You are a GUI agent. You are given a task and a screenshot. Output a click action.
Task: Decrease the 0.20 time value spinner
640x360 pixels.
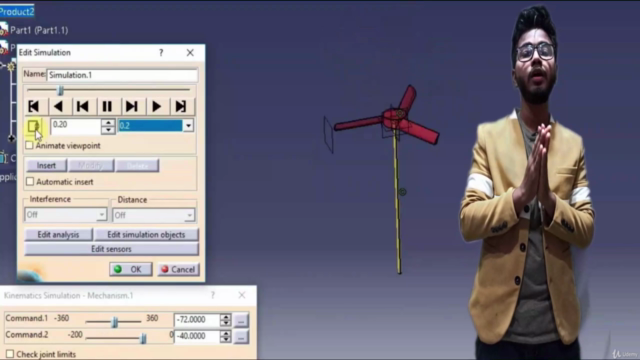108,130
